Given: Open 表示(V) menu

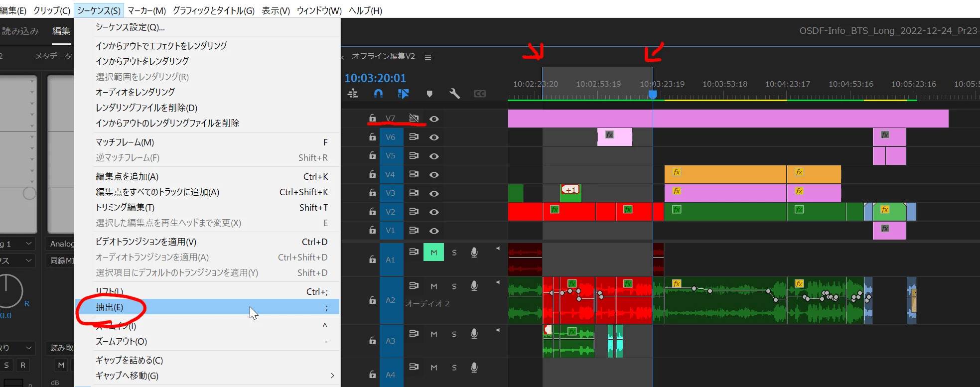Looking at the screenshot, I should click(x=276, y=10).
